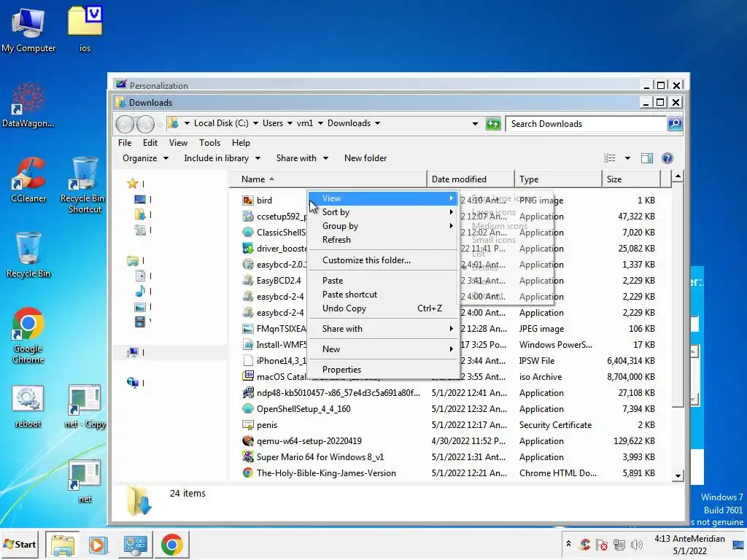Open the Organize dropdown

pos(145,158)
